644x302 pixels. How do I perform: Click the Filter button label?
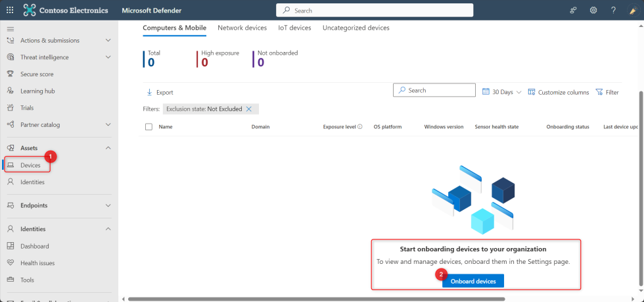click(612, 93)
